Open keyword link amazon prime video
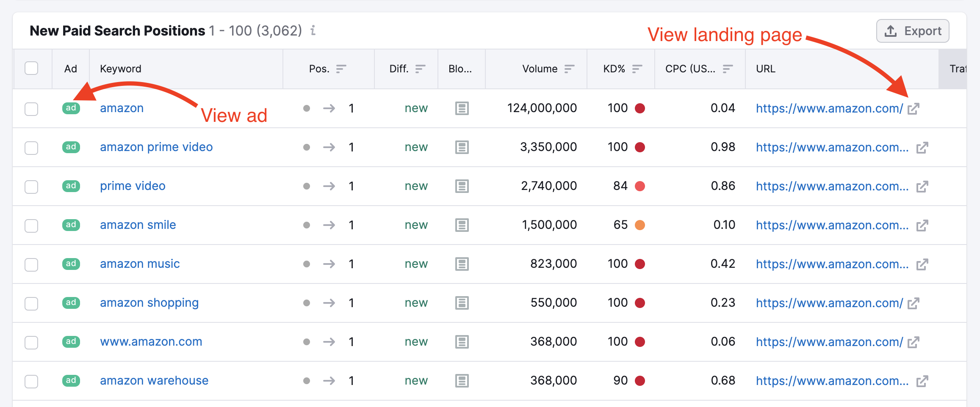980x407 pixels. click(x=156, y=147)
